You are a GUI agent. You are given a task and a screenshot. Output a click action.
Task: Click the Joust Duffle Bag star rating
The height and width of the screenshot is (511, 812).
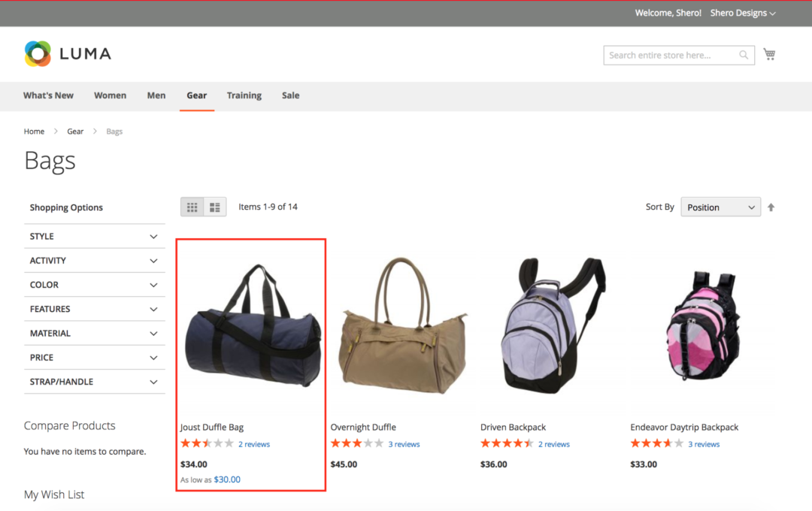pos(207,443)
